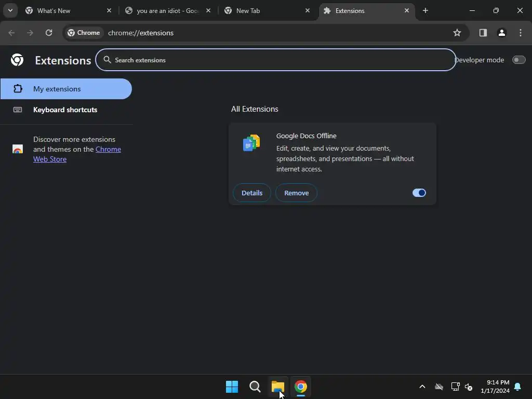Image resolution: width=532 pixels, height=399 pixels.
Task: Click the magnifier icon in Search extensions
Action: point(107,60)
